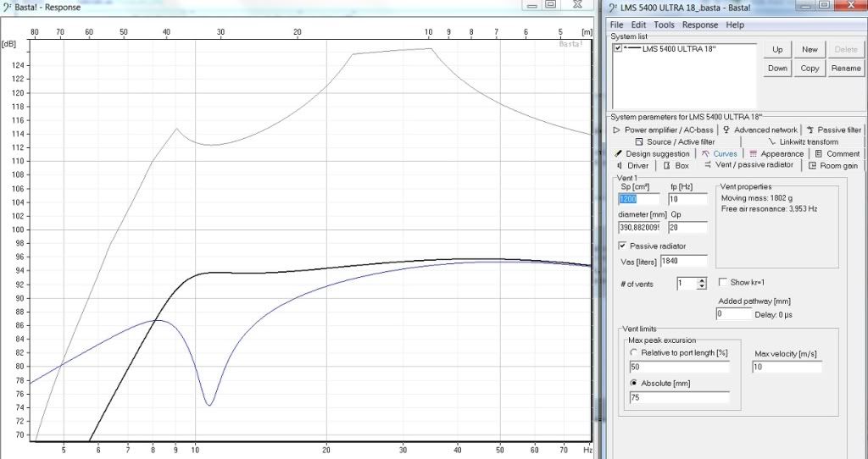Open the Passive filter tab
The height and width of the screenshot is (459, 868).
[x=834, y=130]
